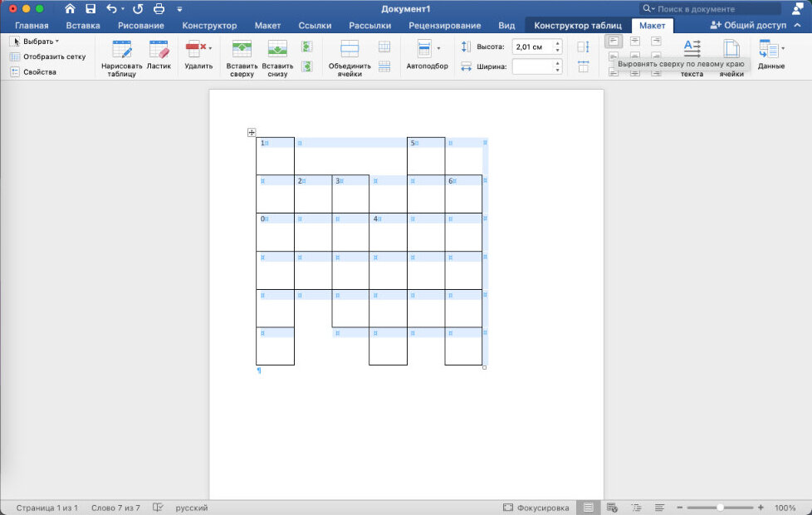Click the language indicator русский

pos(192,508)
